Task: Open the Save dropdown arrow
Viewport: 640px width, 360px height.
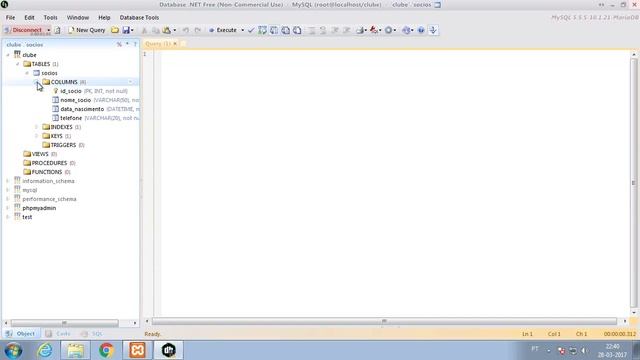Action: point(132,30)
